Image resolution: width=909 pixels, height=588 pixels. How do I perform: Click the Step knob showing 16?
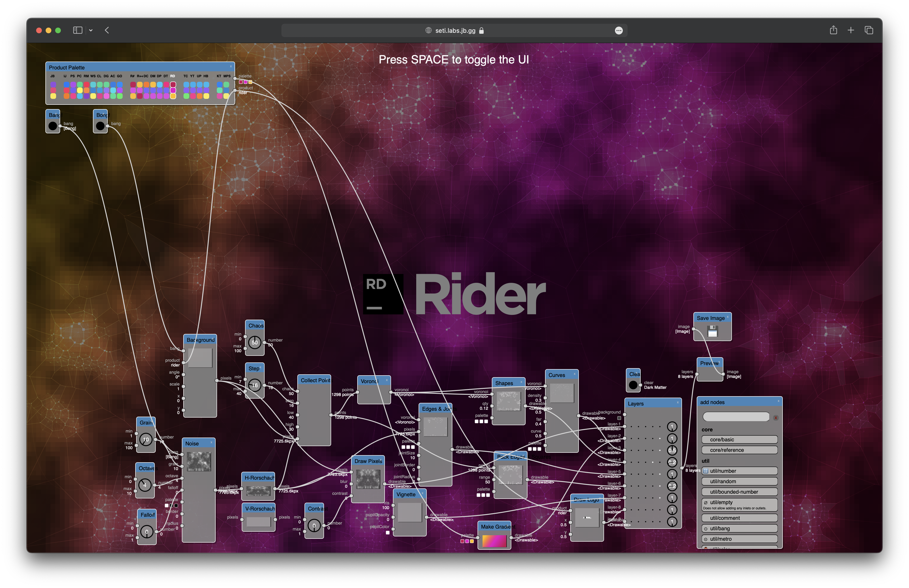(x=255, y=385)
